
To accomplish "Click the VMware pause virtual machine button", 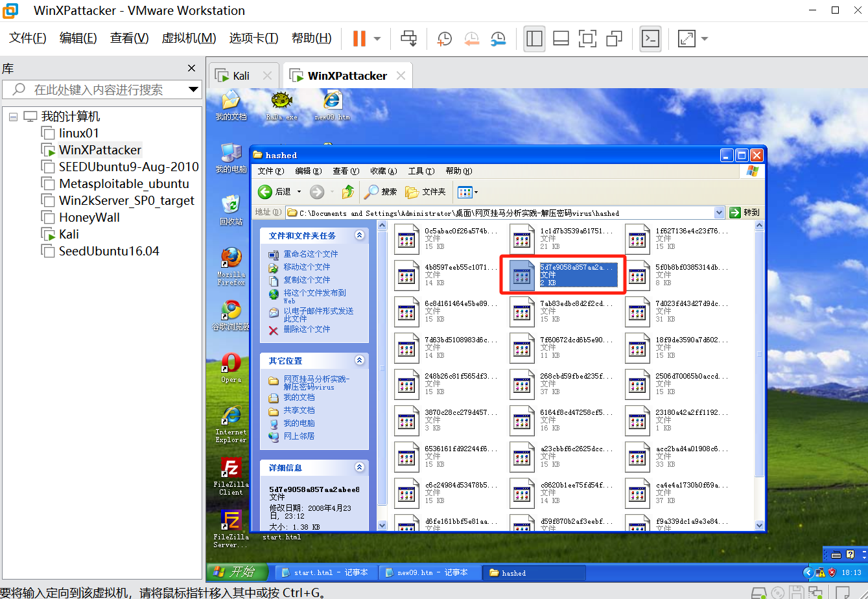I will point(359,39).
